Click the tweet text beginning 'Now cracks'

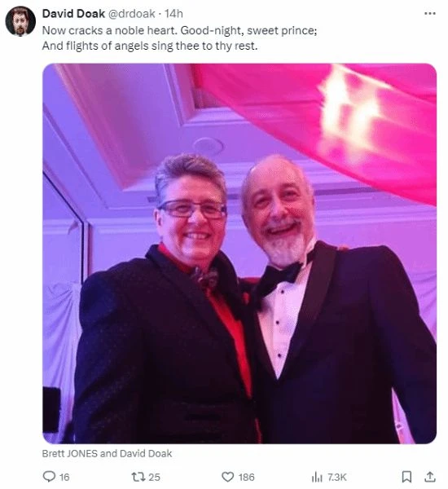point(179,31)
